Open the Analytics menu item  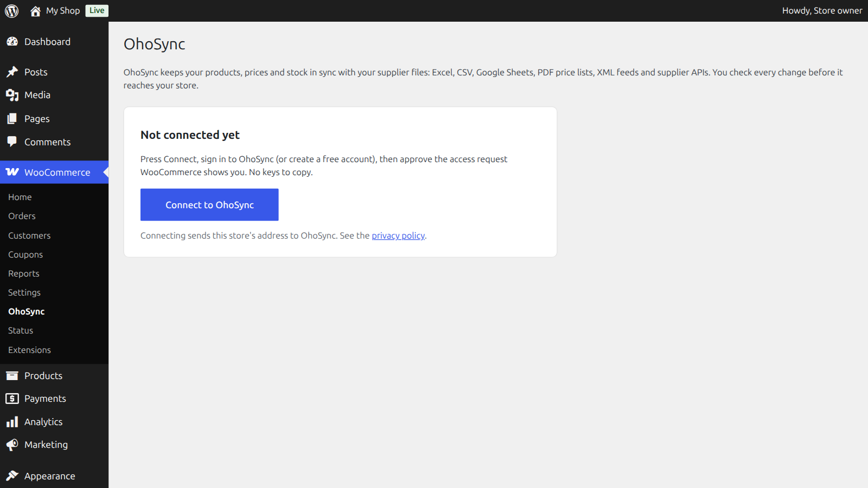coord(54,422)
